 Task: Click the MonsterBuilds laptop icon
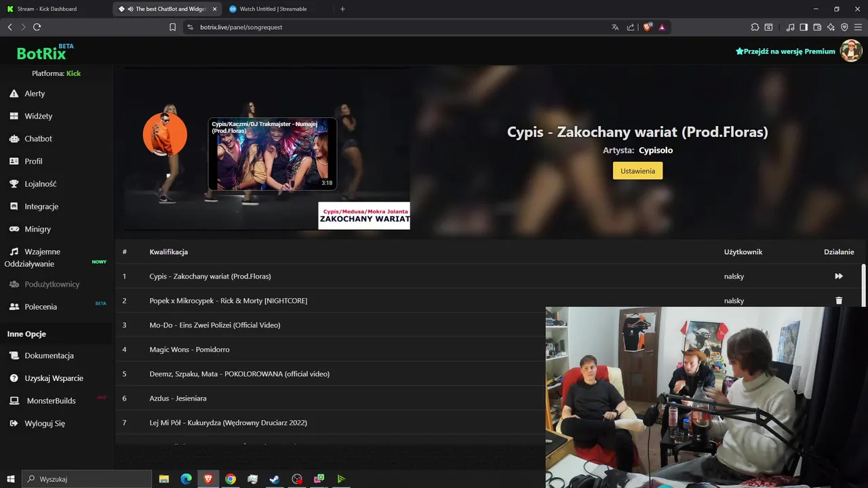14,401
